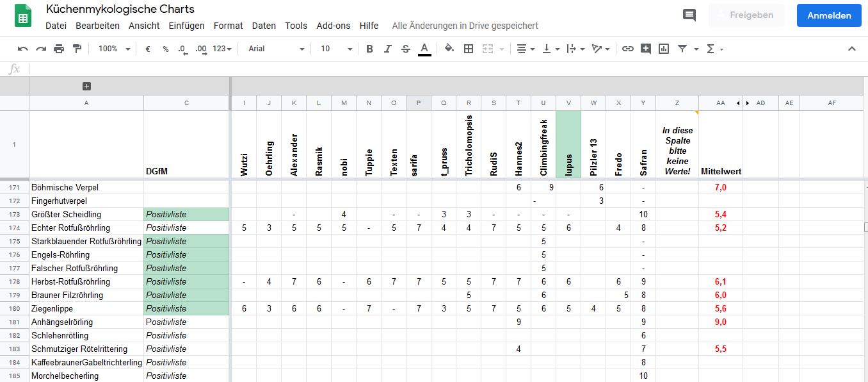Viewport: 868px width, 382px height.
Task: Open comment history speech bubble icon
Action: pyautogui.click(x=689, y=15)
